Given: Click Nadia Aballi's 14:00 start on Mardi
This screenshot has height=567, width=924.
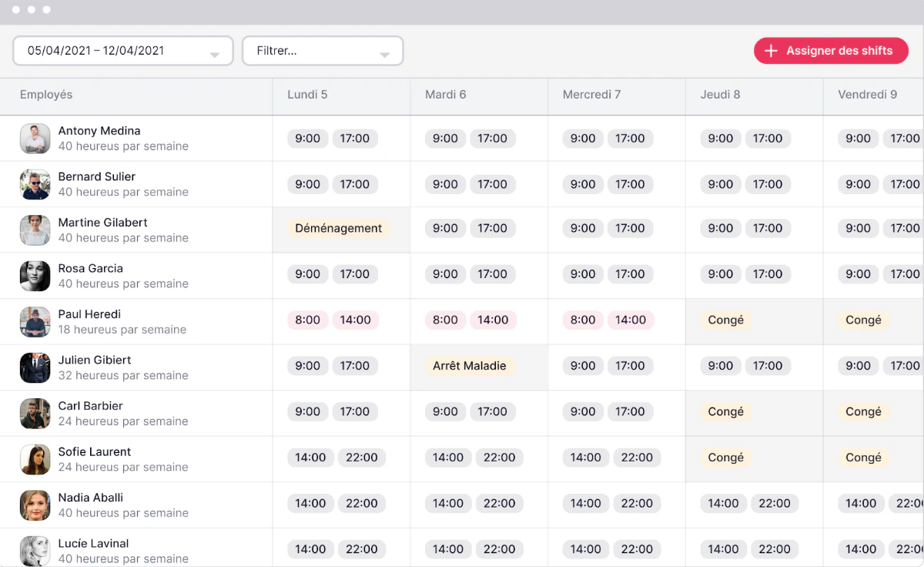Looking at the screenshot, I should [448, 503].
